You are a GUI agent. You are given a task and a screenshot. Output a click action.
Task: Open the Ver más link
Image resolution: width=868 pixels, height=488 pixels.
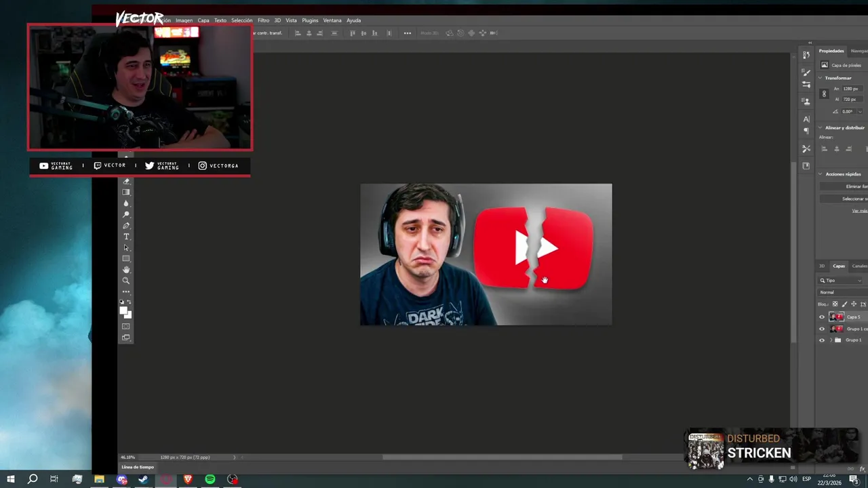click(859, 211)
